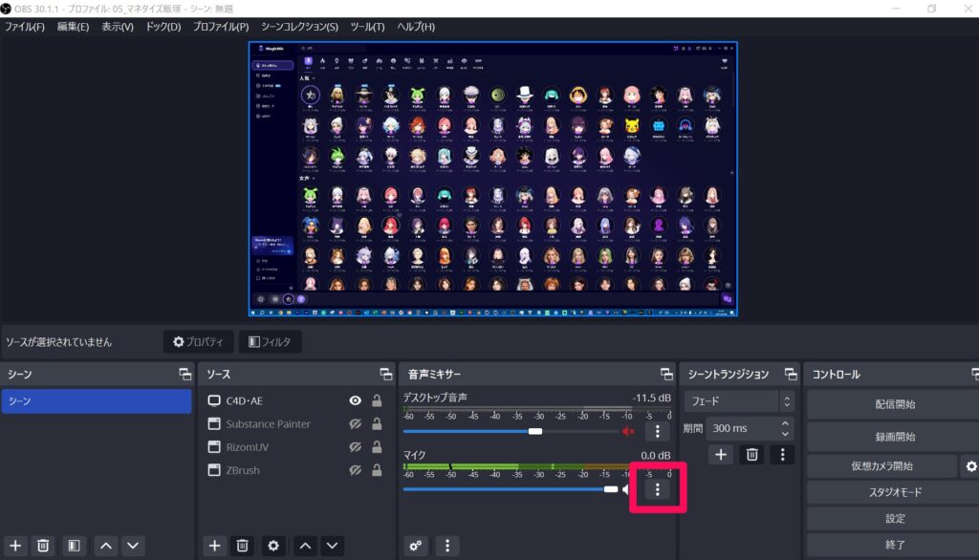The width and height of the screenshot is (979, 560).
Task: Mute the マイク speaker icon
Action: pos(625,489)
